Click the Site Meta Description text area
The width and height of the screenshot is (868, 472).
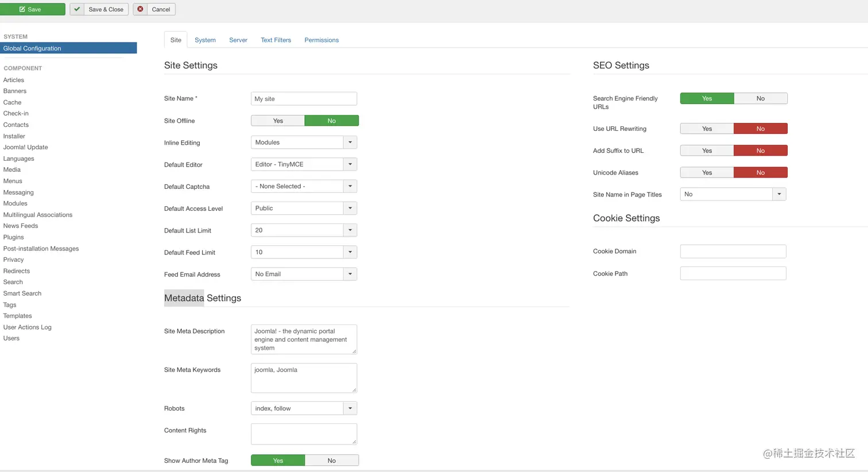(304, 339)
